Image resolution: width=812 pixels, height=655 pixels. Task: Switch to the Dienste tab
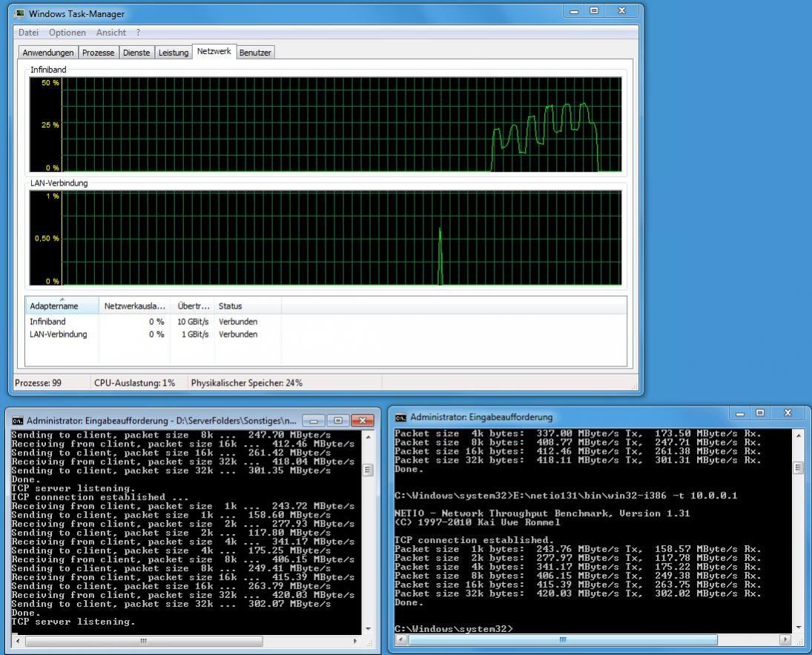click(x=136, y=53)
